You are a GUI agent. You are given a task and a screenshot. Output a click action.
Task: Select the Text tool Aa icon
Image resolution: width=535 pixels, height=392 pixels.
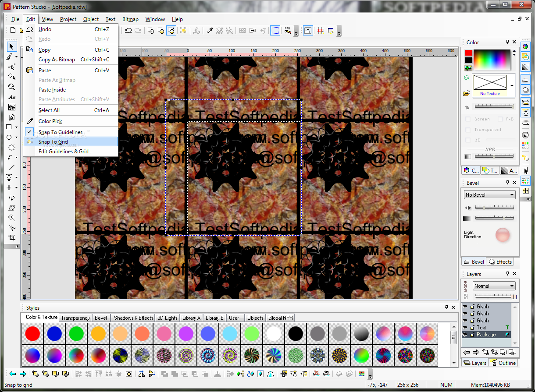12,97
